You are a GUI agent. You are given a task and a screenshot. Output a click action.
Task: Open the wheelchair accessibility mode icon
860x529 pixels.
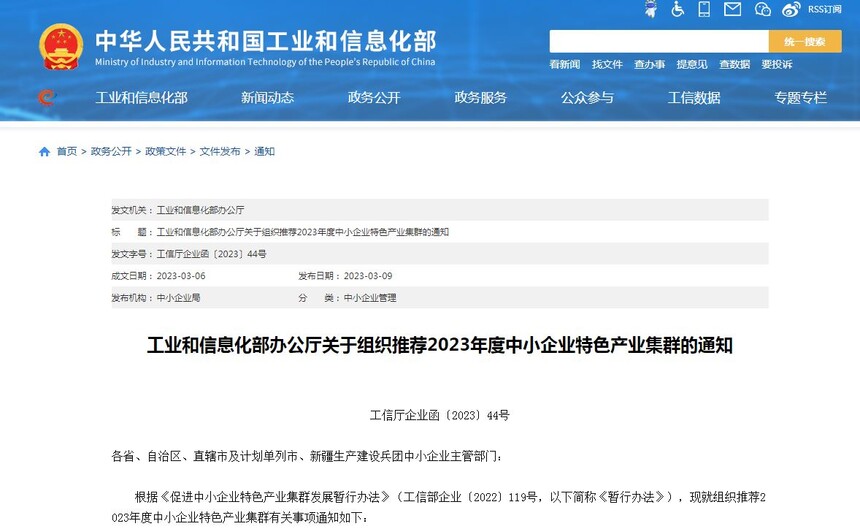(x=678, y=9)
